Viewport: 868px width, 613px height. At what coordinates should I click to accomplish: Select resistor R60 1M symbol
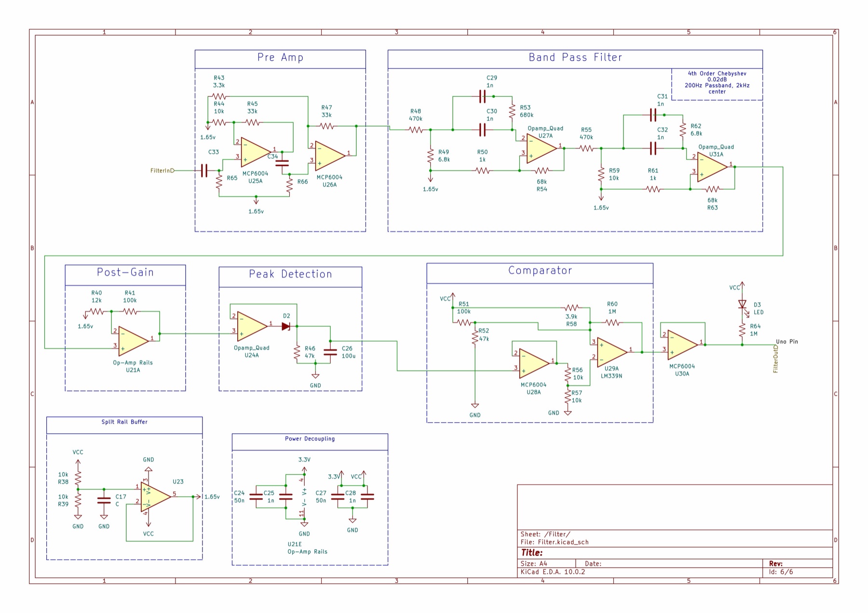tap(612, 322)
